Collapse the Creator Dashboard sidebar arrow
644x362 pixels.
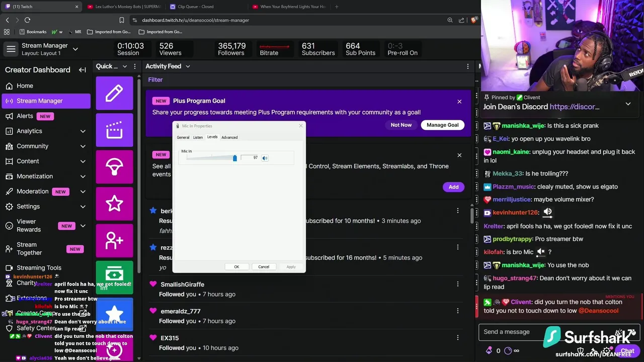click(83, 70)
